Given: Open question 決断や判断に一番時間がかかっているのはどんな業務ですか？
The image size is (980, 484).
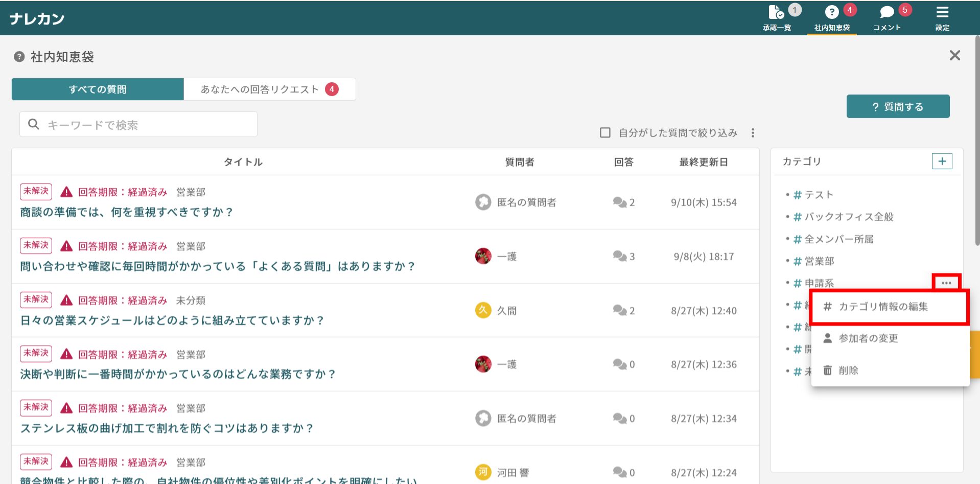Looking at the screenshot, I should click(178, 374).
